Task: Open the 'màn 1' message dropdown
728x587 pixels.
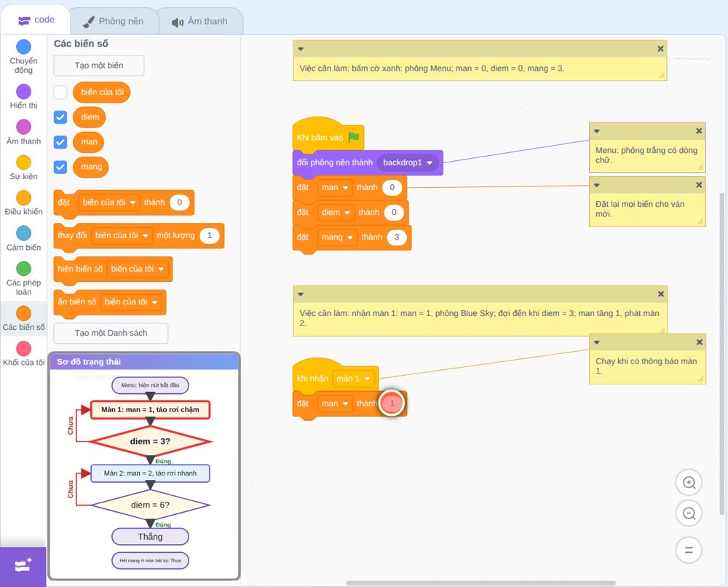Action: point(354,379)
